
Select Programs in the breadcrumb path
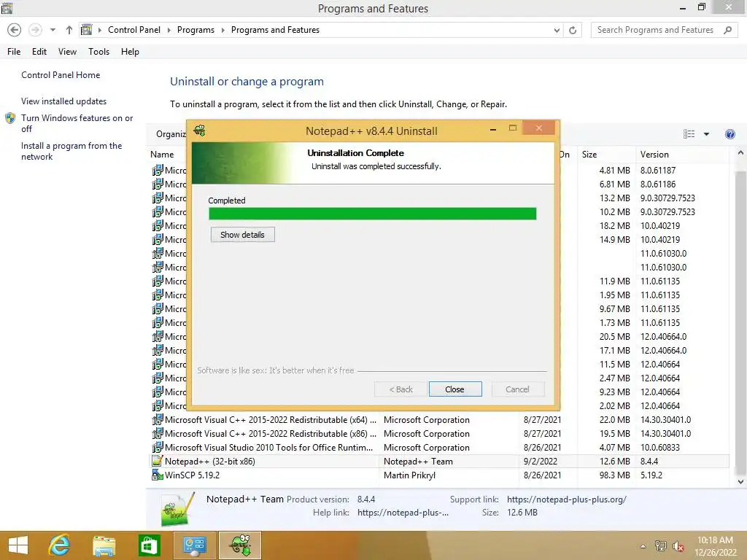coord(196,29)
